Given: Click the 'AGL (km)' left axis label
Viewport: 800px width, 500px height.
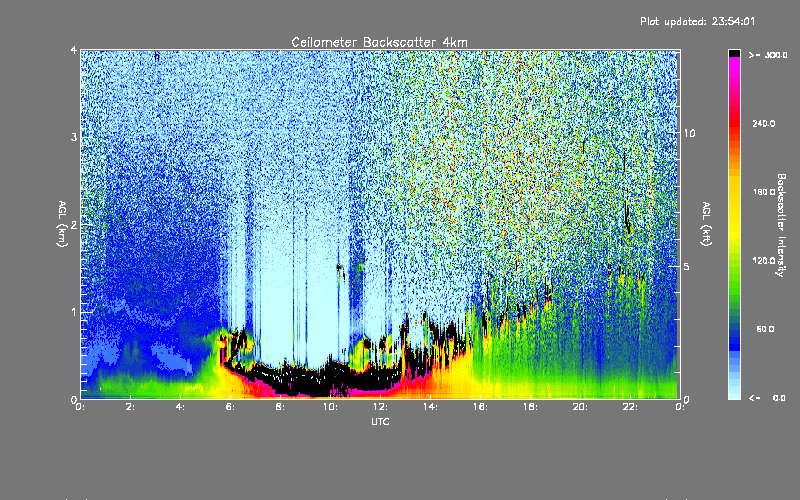Looking at the screenshot, I should (x=62, y=224).
